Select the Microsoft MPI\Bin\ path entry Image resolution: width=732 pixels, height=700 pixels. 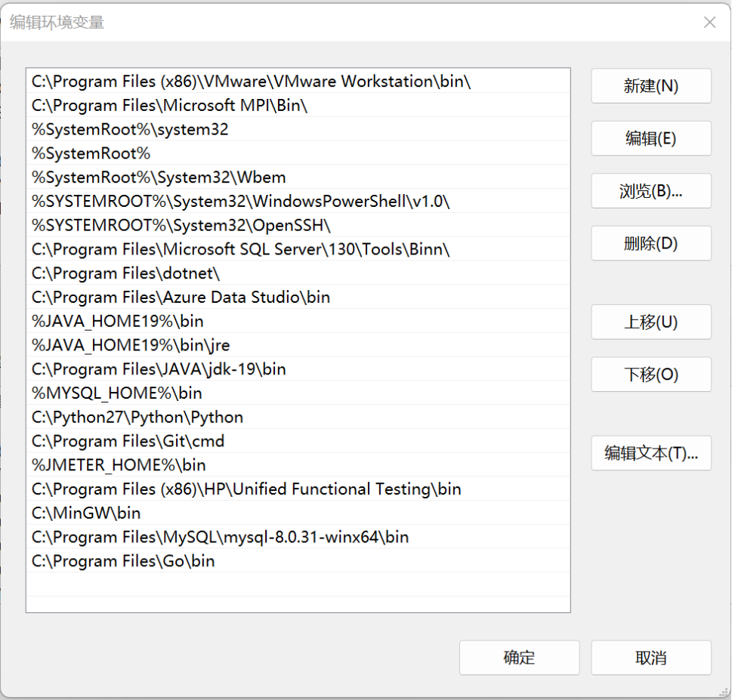[x=298, y=105]
